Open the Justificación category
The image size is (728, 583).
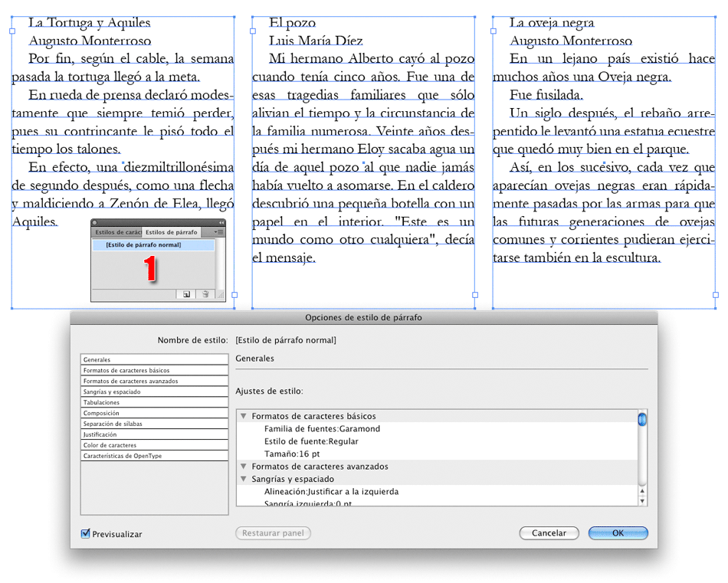[154, 434]
